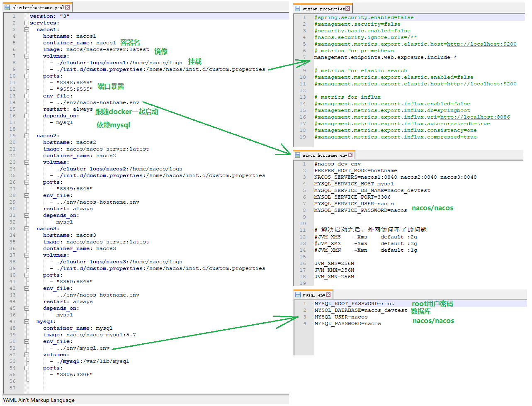This screenshot has width=532, height=406.
Task: Fold the ports section on line 54
Action: (x=27, y=368)
